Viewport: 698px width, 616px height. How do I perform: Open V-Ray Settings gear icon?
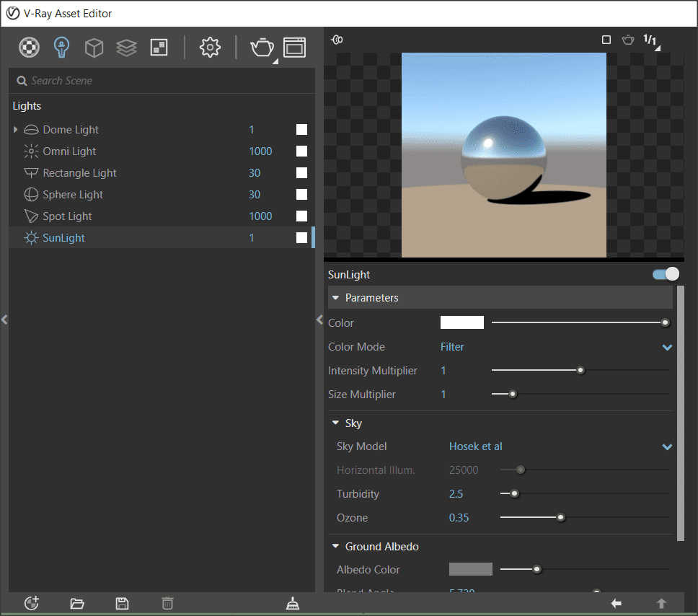pos(210,48)
